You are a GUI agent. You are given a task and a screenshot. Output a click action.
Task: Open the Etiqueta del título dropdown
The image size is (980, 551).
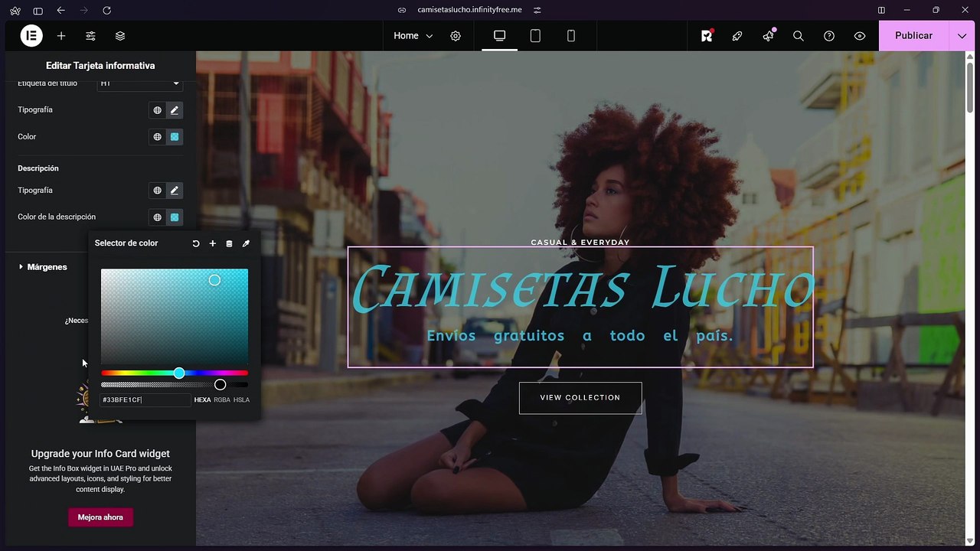(x=140, y=83)
